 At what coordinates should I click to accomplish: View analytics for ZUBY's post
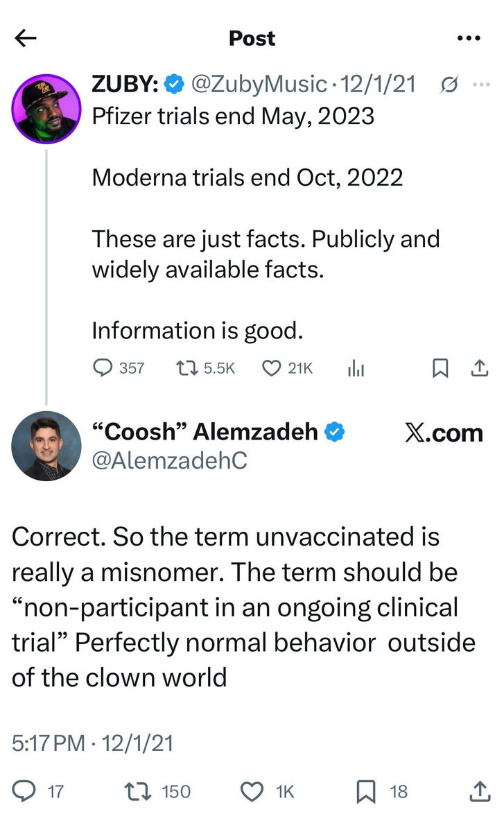[x=356, y=369]
